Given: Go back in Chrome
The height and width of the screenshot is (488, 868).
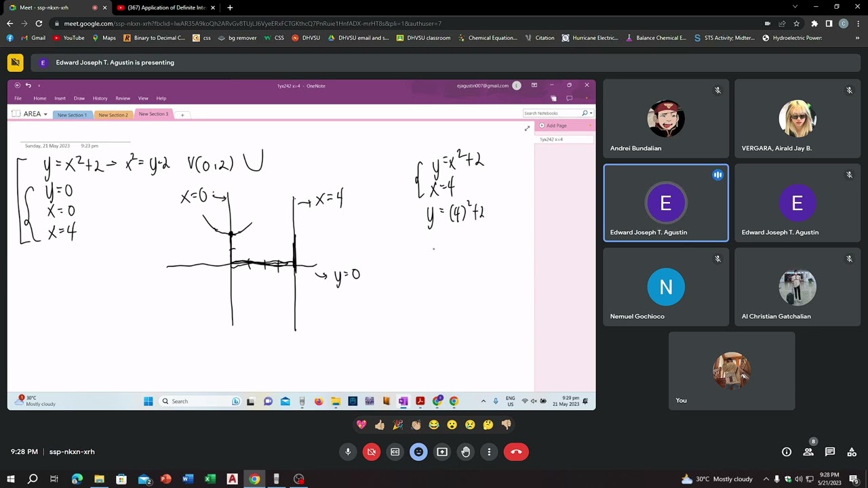Looking at the screenshot, I should (x=9, y=23).
